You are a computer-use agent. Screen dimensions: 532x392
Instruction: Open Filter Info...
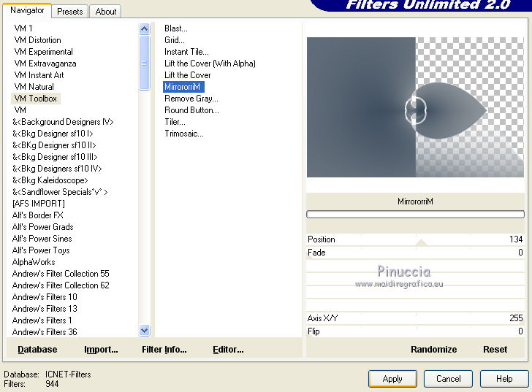(x=164, y=350)
